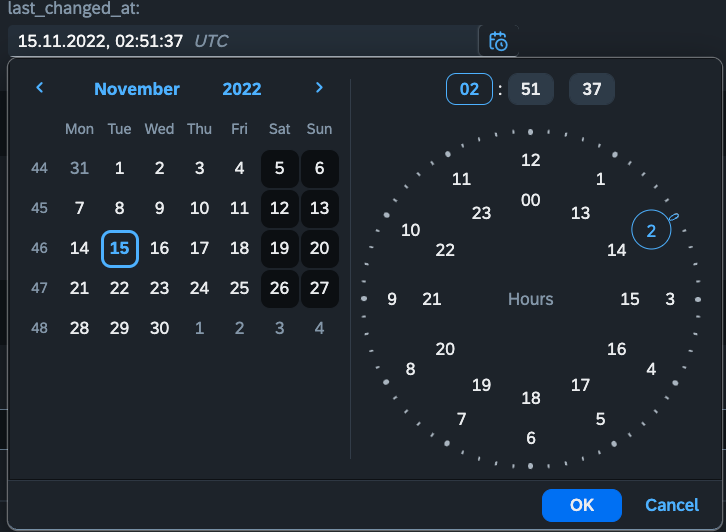
Task: Pick hour 17 on inner ring
Action: click(x=580, y=385)
